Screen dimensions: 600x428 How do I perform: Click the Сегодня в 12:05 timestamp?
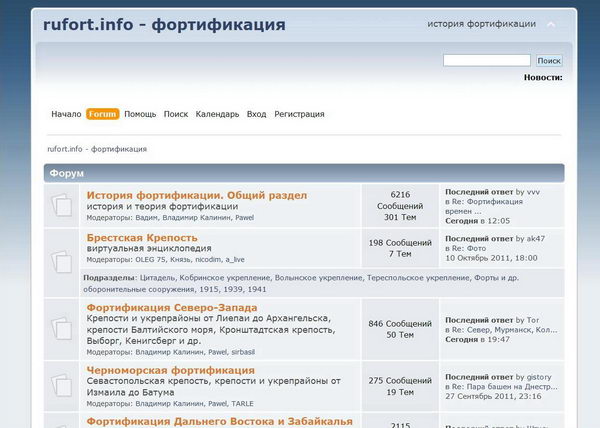click(478, 221)
